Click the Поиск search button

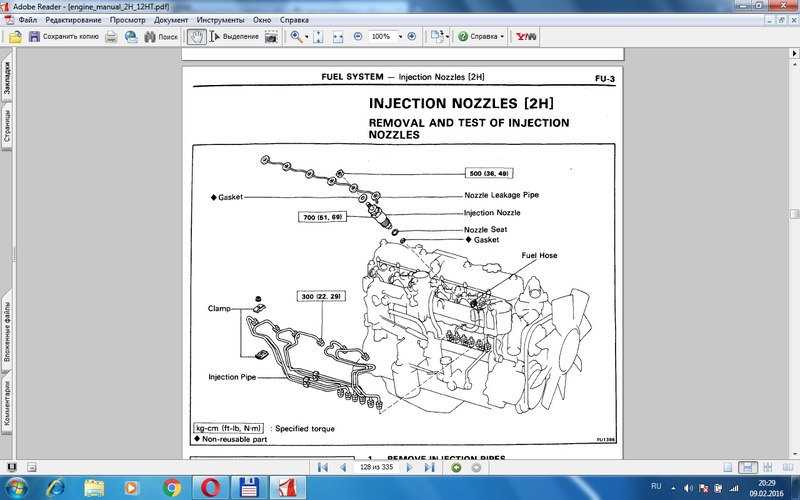160,36
